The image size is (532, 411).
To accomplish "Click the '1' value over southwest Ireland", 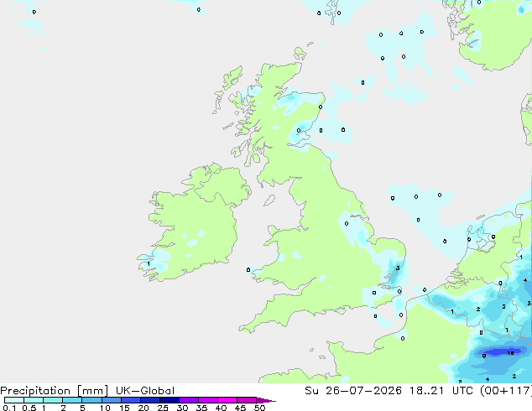I will (x=149, y=264).
